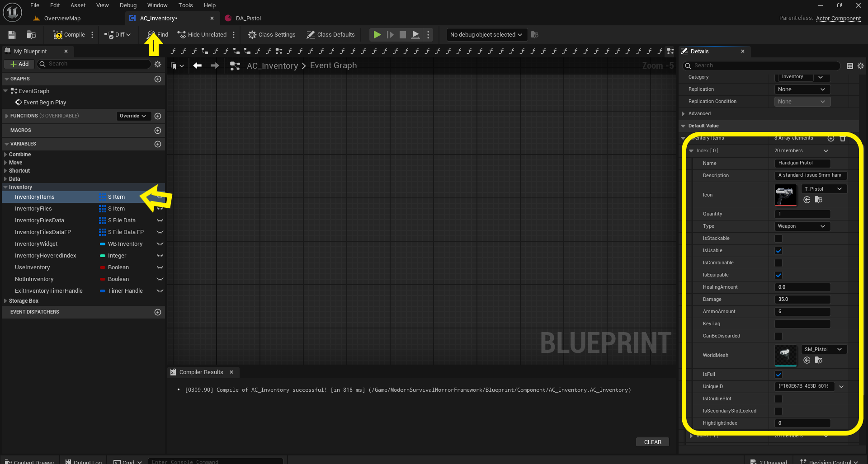Click the Browse to asset icon
868x464 pixels.
pyautogui.click(x=31, y=35)
